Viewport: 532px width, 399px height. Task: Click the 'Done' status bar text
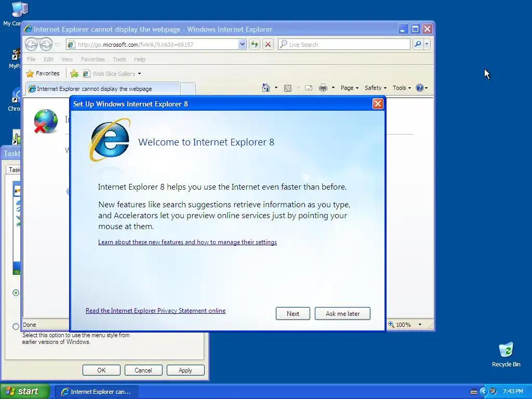coord(30,325)
